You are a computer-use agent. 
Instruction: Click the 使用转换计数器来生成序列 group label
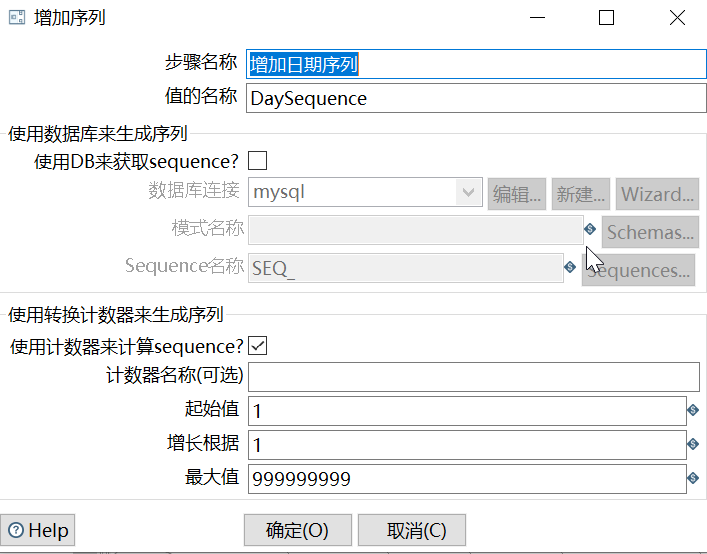tap(115, 315)
